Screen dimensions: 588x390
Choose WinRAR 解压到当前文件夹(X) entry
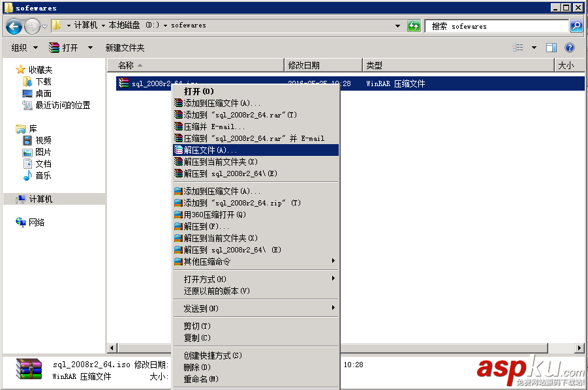[256, 162]
